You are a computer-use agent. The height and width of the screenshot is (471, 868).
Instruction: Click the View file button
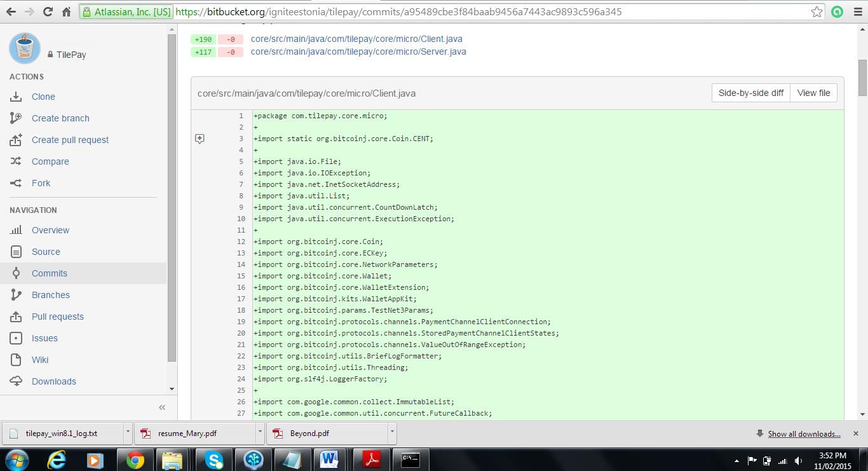click(814, 93)
